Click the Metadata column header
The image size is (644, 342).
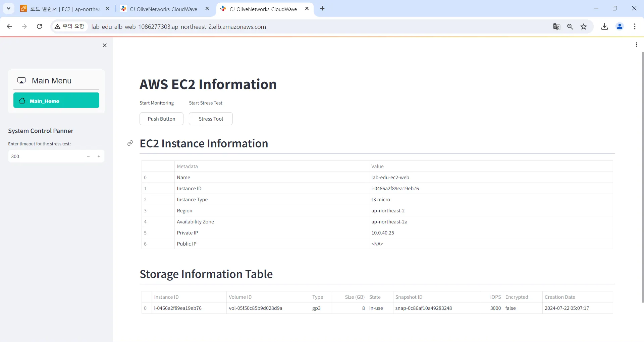tap(272, 166)
